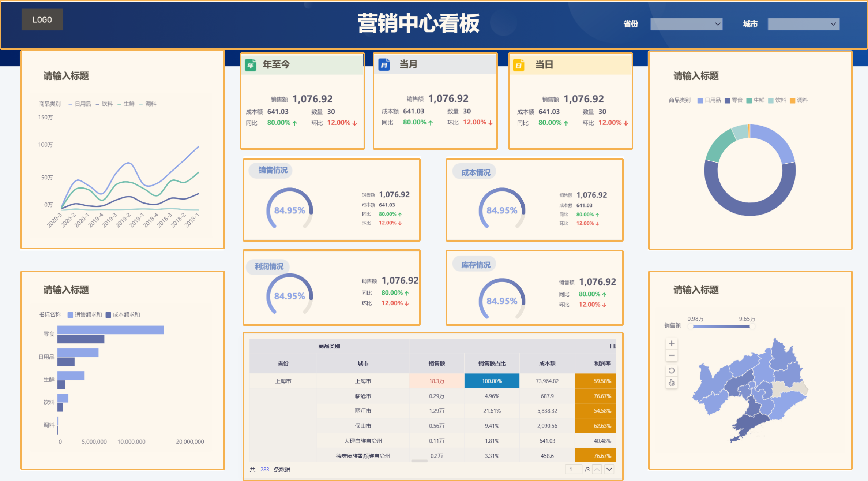Toggle 饮料 line in line chart legend
868x481 pixels.
coord(104,104)
